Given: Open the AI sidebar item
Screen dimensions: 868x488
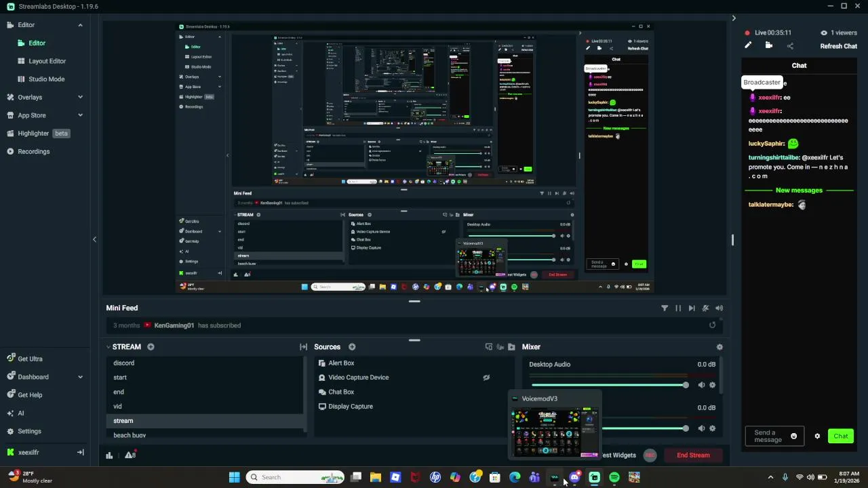Looking at the screenshot, I should click(20, 413).
